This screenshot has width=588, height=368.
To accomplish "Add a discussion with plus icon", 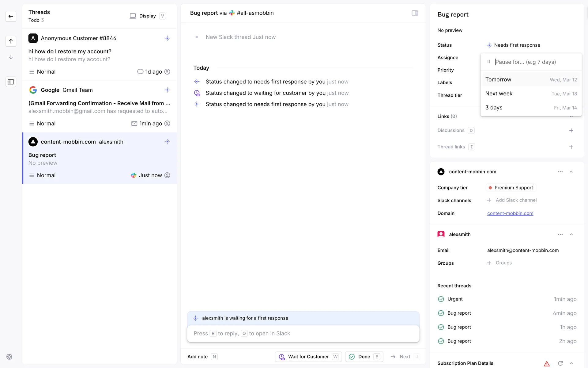I will [x=571, y=131].
